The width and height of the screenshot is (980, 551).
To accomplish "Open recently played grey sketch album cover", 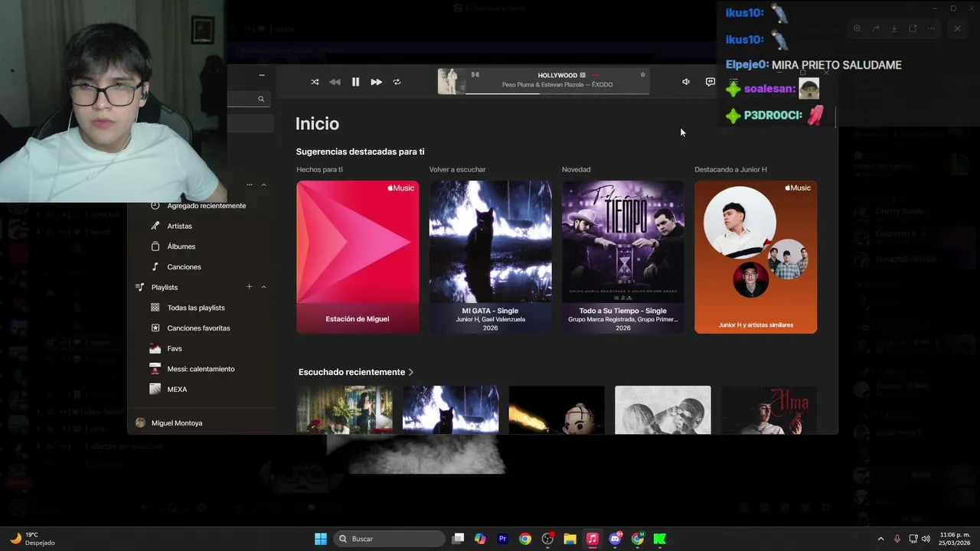I will click(663, 410).
